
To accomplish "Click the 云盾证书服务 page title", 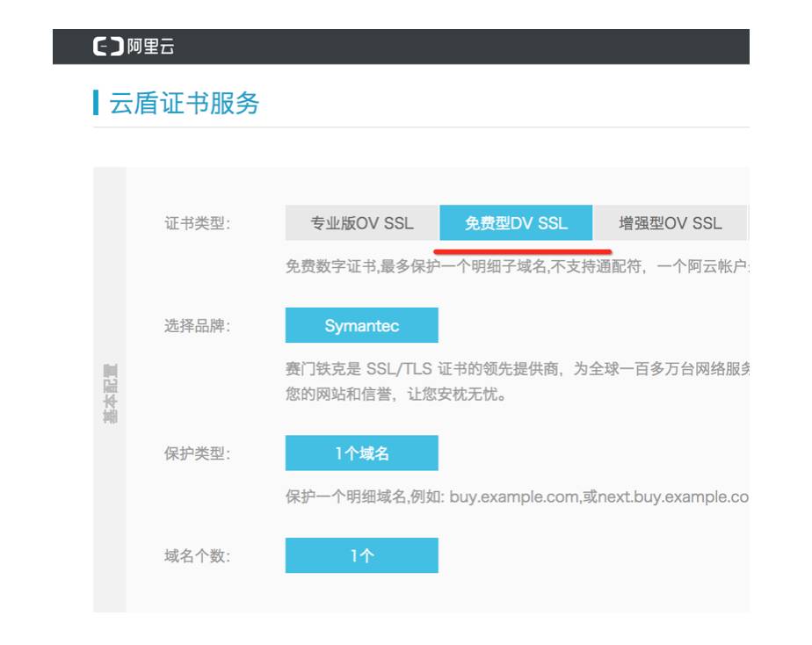I will [x=184, y=103].
